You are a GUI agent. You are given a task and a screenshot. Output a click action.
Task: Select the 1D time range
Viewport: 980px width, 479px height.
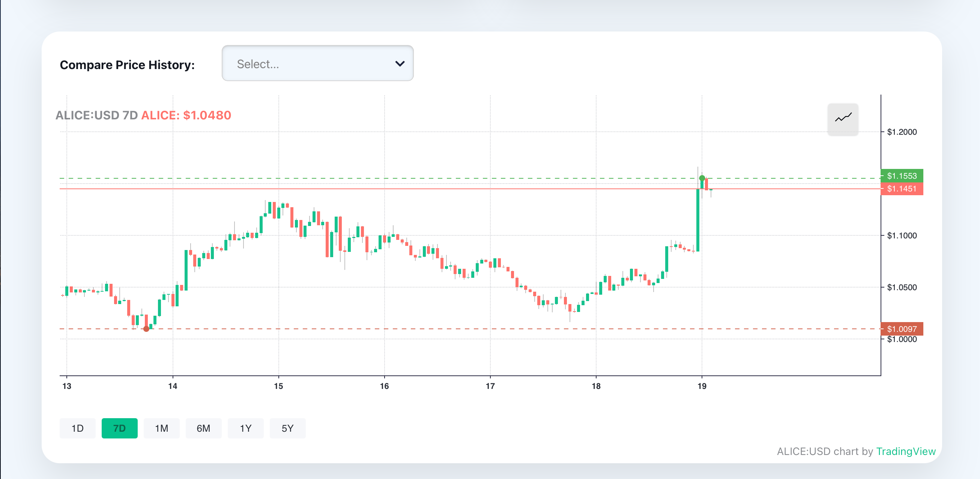(x=77, y=428)
